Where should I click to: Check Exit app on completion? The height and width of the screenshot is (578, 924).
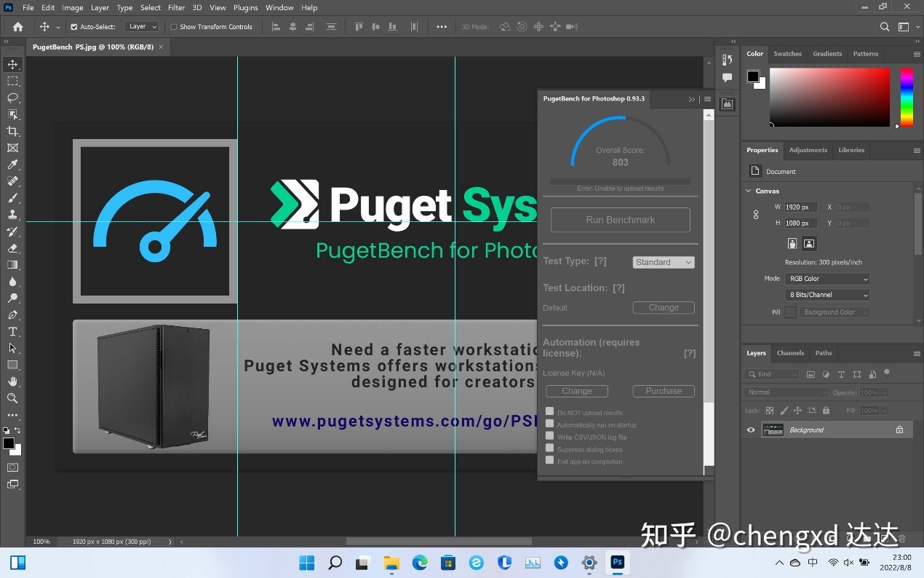(x=550, y=460)
